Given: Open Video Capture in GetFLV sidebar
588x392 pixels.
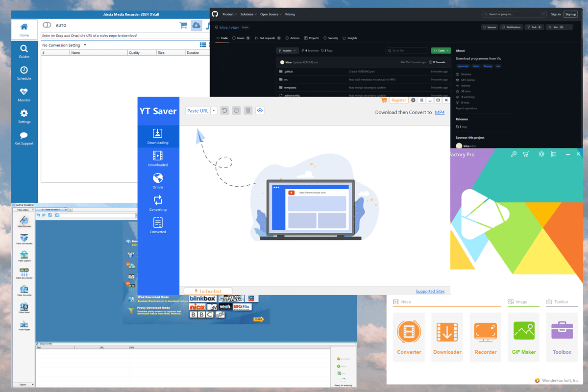Looking at the screenshot, I should 25,255.
